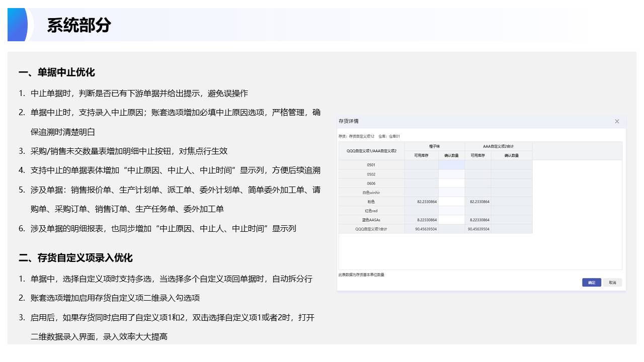
Task: Click 8.22330864 value under 橙子味 可用库存
Action: tap(427, 220)
